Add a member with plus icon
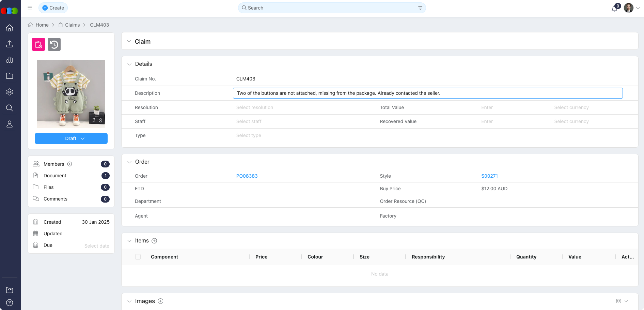The image size is (644, 310). 70,164
